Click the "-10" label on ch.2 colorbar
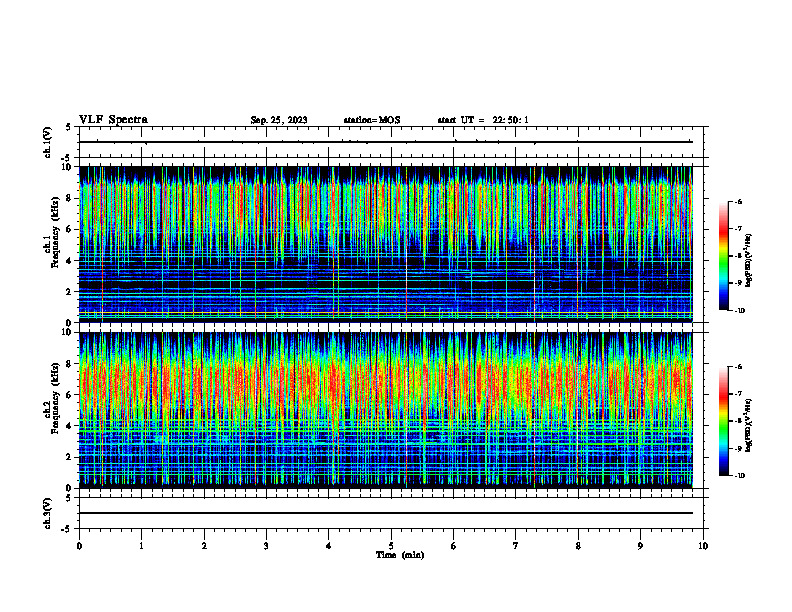This screenshot has width=792, height=612. (739, 476)
